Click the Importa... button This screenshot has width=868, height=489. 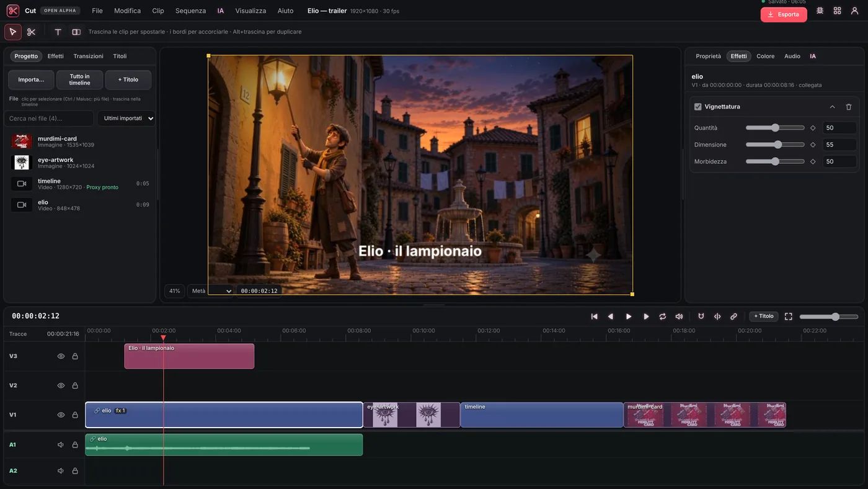tap(31, 79)
